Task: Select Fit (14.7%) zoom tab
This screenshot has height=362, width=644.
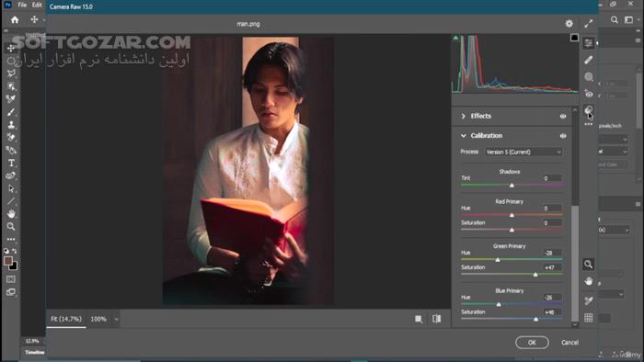Action: click(x=66, y=319)
